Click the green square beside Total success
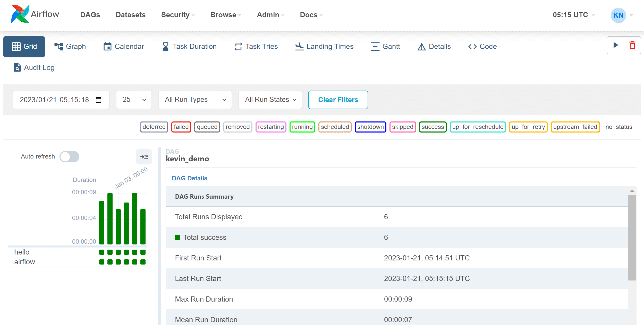This screenshot has height=325, width=644. 177,238
